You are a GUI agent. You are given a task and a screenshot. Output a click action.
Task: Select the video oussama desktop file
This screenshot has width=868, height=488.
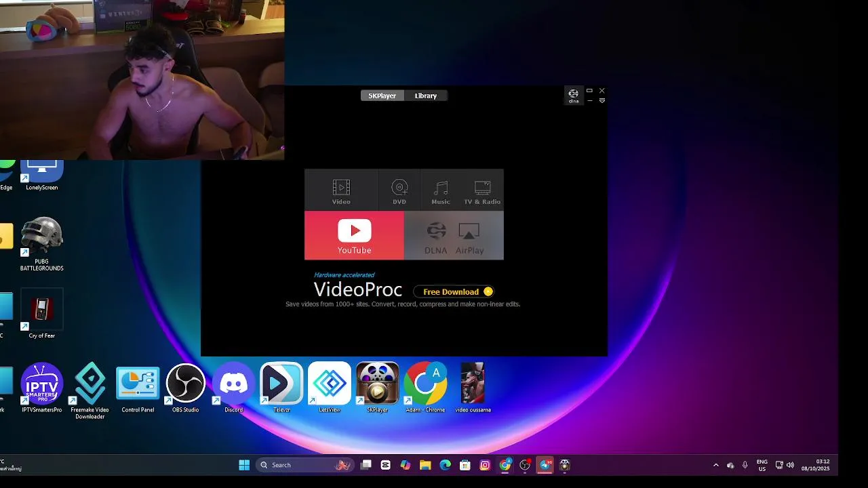point(473,388)
